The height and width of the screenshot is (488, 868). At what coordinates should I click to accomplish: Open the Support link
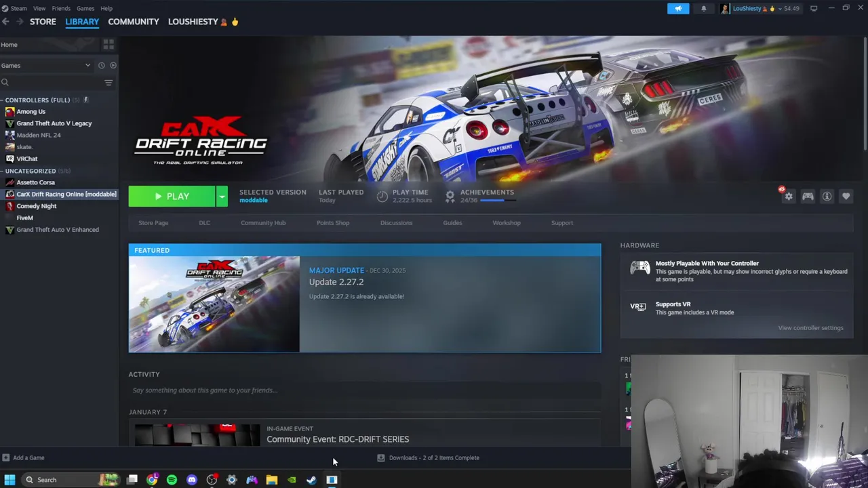tap(562, 222)
